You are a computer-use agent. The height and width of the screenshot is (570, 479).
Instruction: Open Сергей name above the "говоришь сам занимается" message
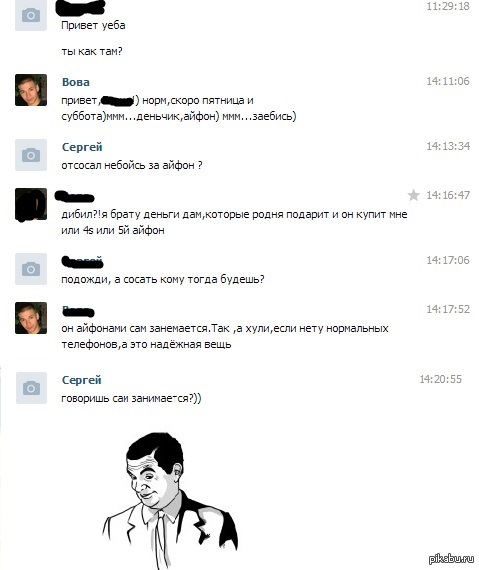click(82, 380)
